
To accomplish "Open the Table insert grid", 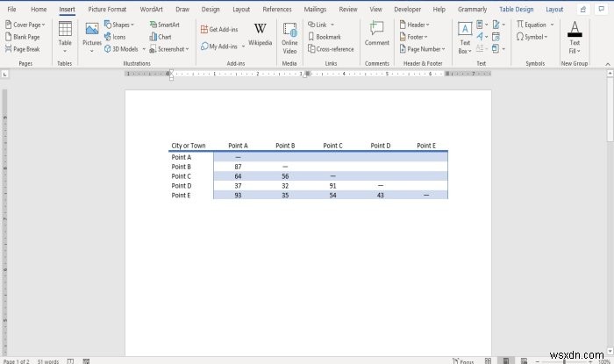I will point(65,37).
